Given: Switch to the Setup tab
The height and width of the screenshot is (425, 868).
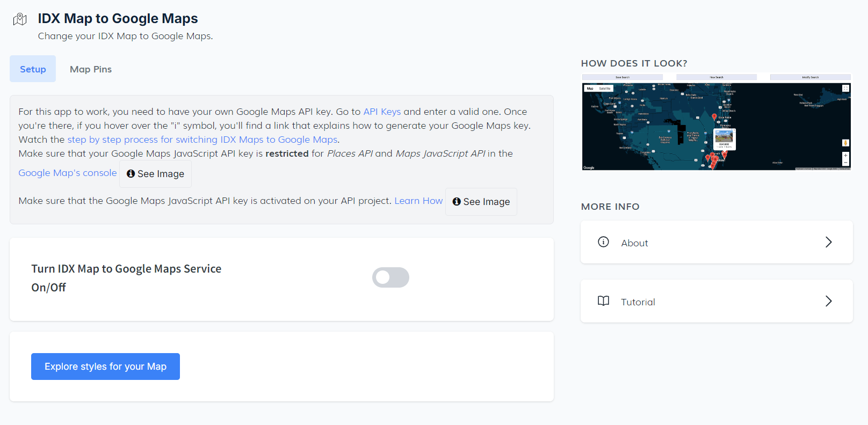Looking at the screenshot, I should coord(33,69).
